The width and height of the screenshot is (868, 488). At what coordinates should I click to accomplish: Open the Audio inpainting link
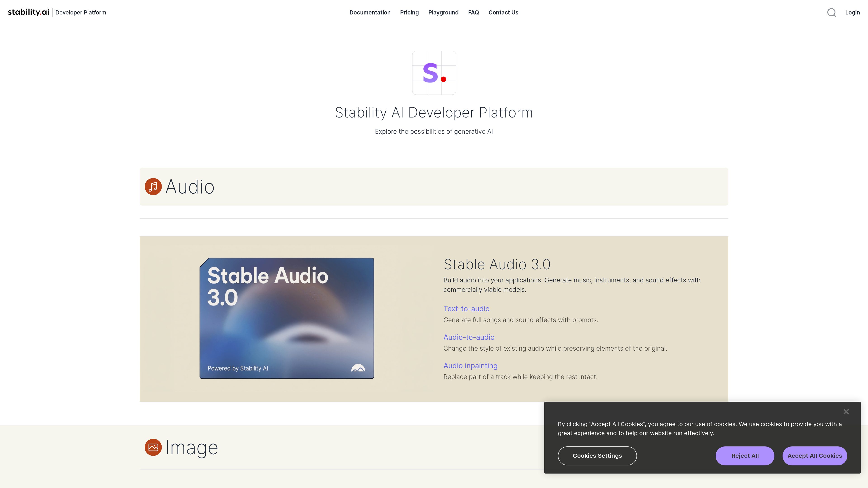coord(470,365)
